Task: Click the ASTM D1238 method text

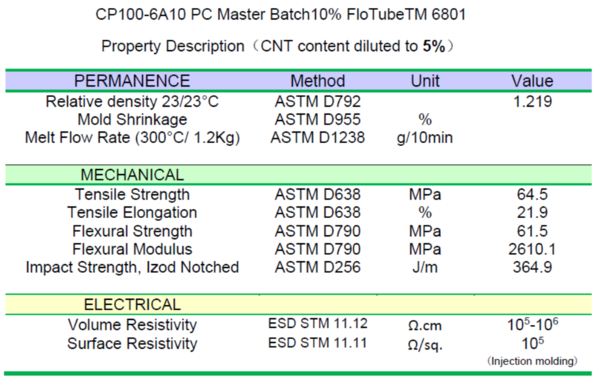Action: (x=318, y=137)
